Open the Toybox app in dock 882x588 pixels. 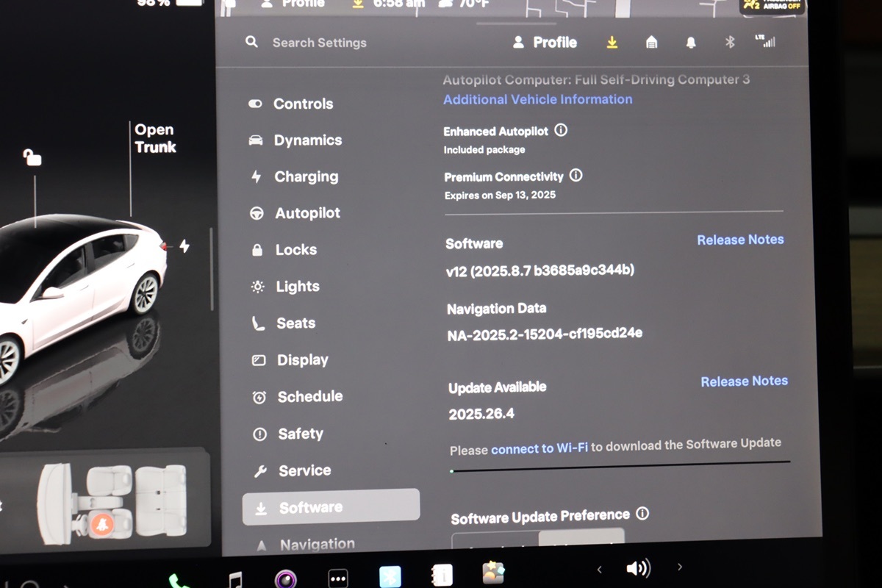pos(493,573)
